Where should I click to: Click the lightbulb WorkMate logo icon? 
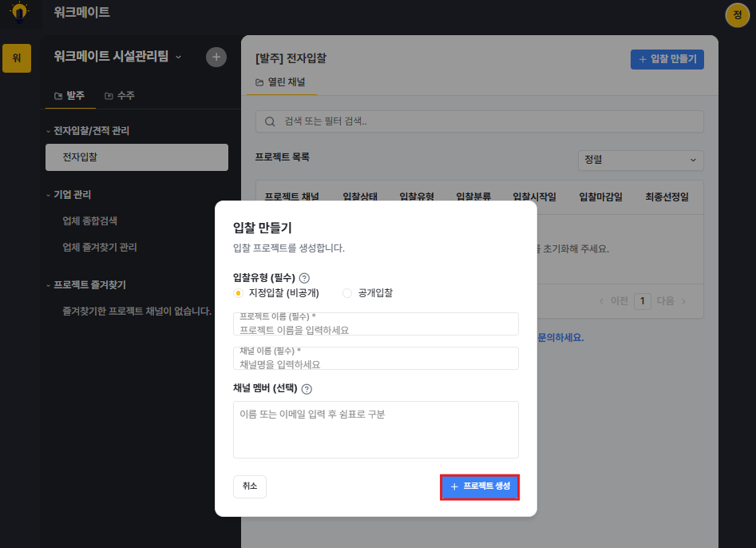tap(19, 12)
